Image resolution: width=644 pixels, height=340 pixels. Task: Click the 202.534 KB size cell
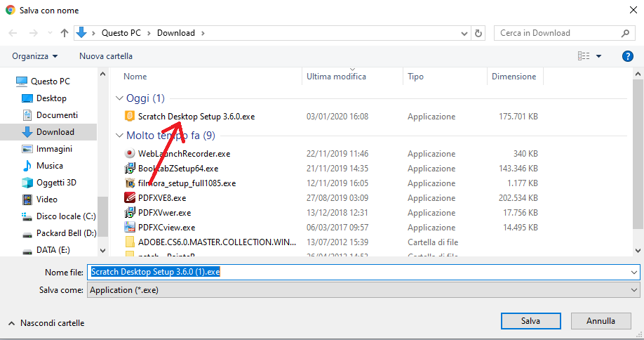[x=518, y=198]
